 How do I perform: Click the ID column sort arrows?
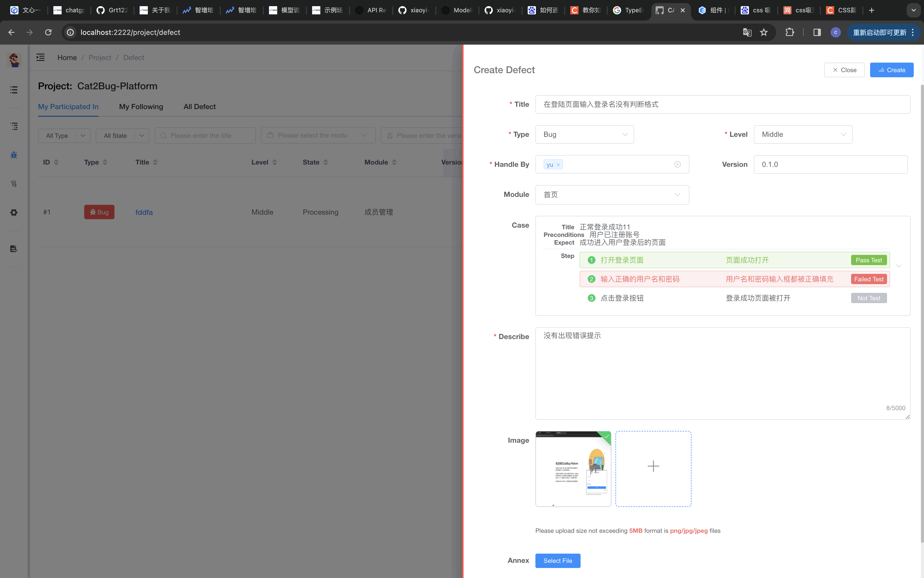56,162
